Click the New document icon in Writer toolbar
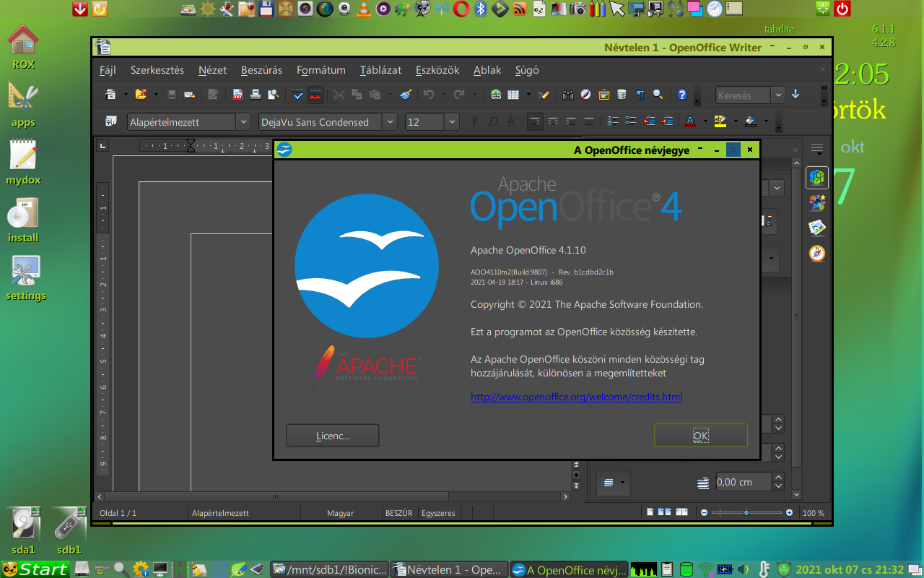This screenshot has height=578, width=924. point(110,95)
